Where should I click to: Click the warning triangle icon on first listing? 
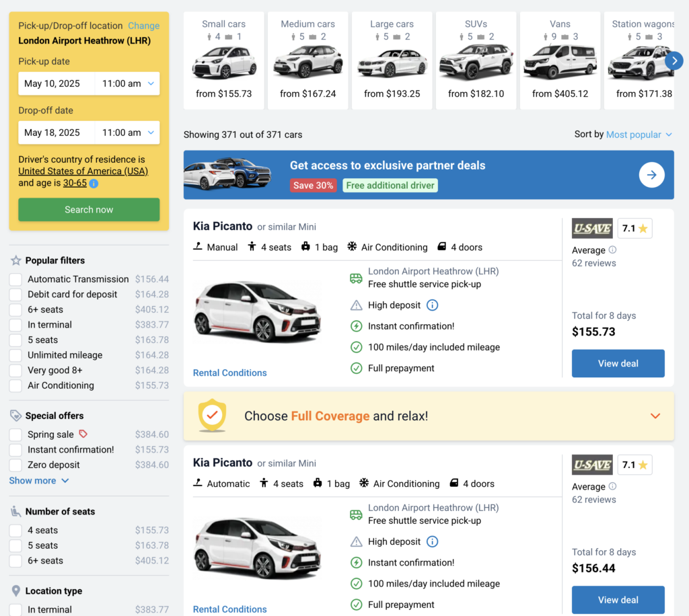[x=357, y=305]
